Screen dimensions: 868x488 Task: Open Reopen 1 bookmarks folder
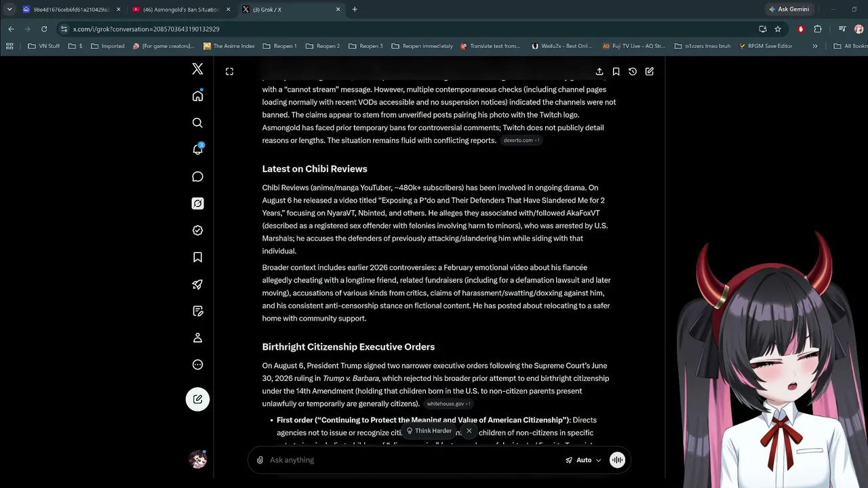(279, 46)
